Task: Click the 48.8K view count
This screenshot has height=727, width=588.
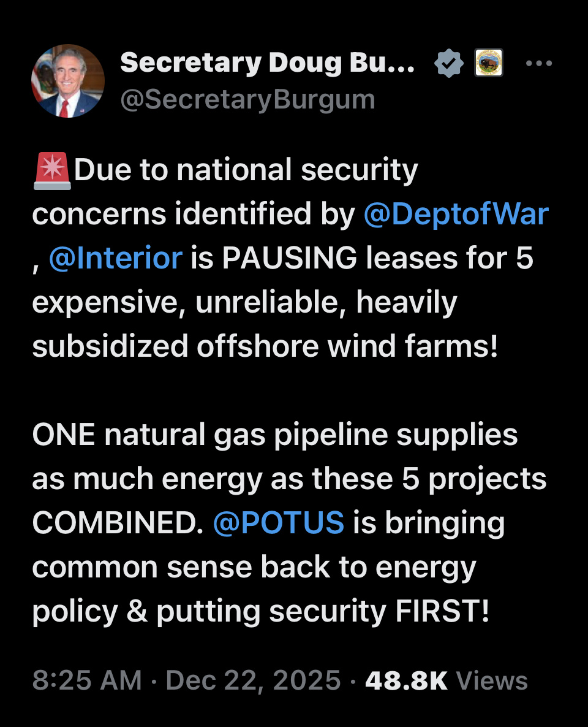Action: (x=406, y=680)
